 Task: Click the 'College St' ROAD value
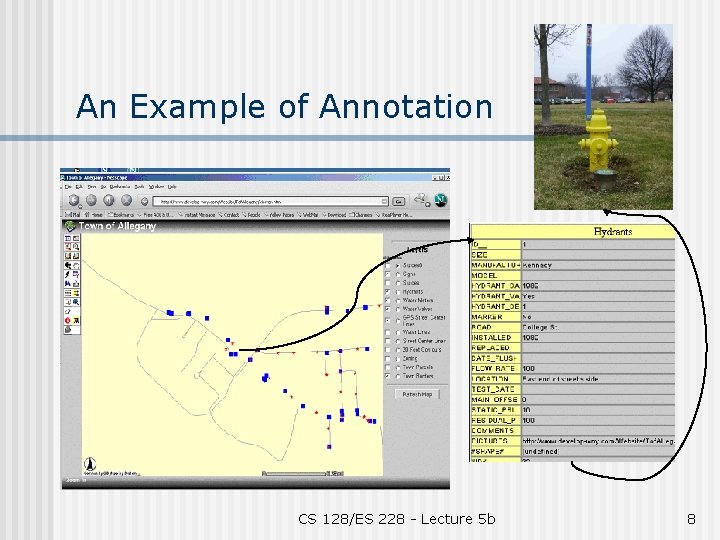tap(540, 327)
